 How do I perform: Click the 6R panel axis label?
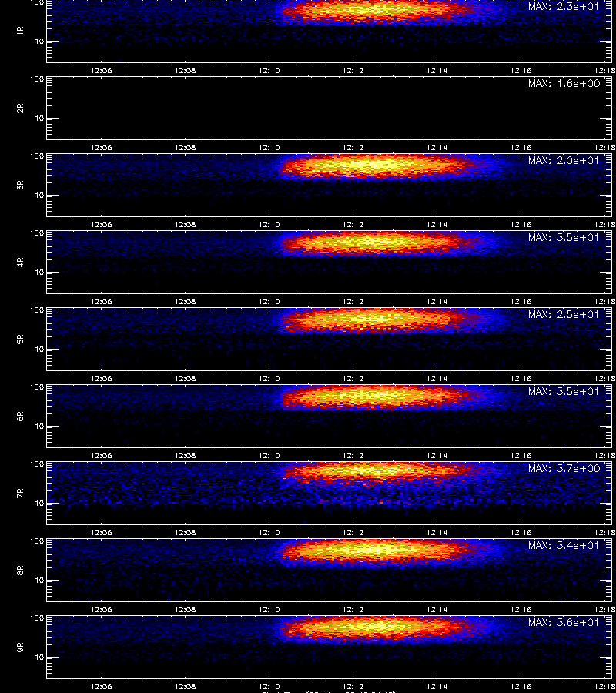tap(20, 417)
